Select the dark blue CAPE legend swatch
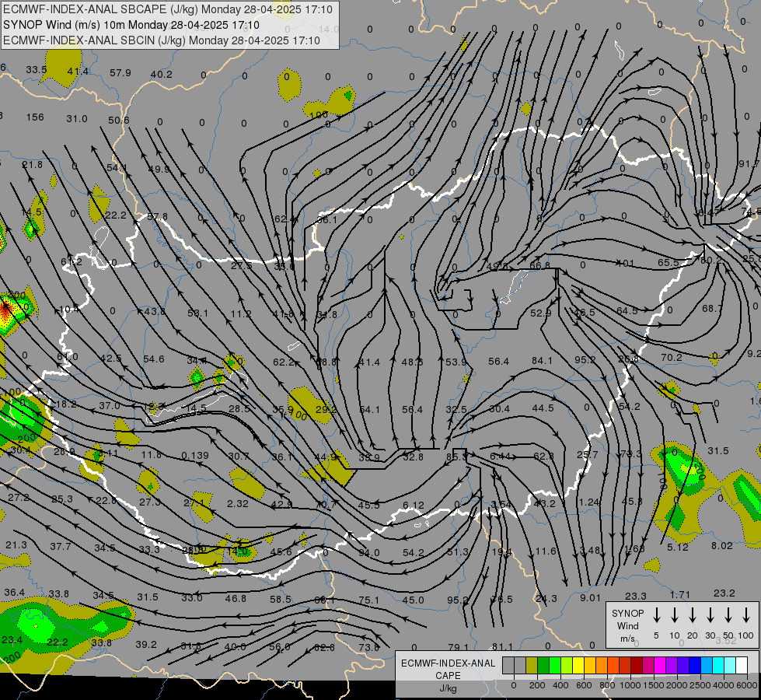761x700 pixels. tap(694, 666)
